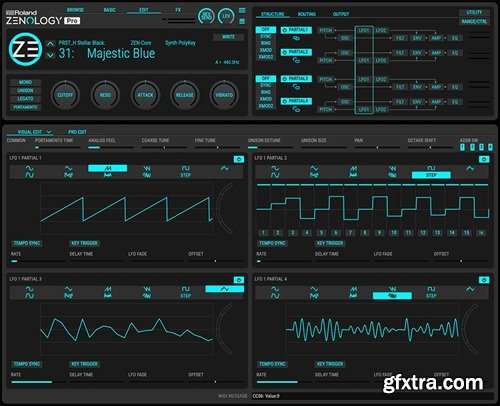
Task: Enable LEGATO mode
Action: pyautogui.click(x=26, y=99)
